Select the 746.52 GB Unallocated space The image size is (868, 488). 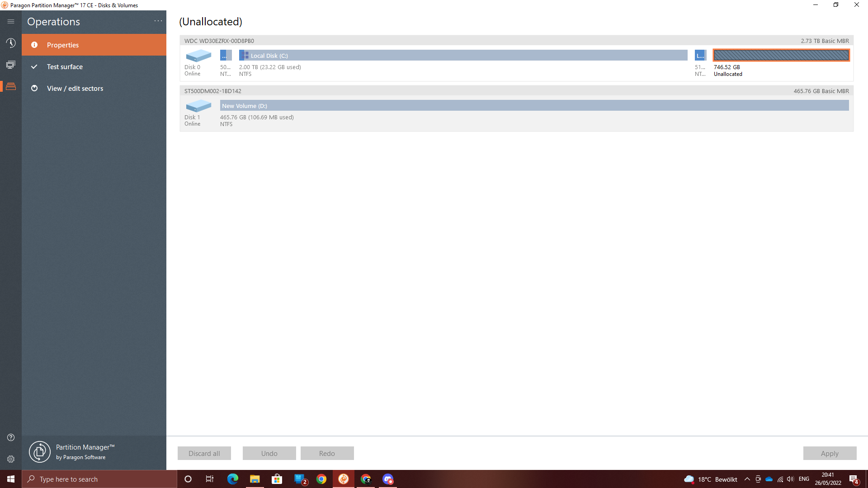point(781,55)
